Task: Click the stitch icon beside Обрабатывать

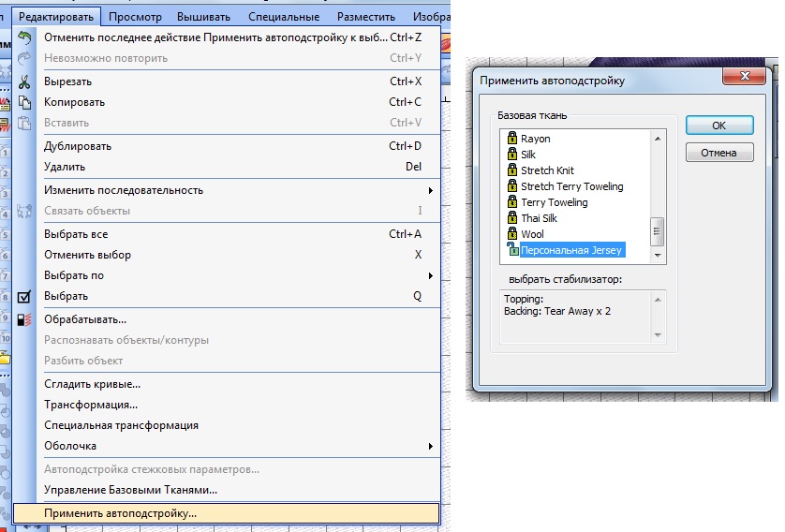Action: coord(24,319)
